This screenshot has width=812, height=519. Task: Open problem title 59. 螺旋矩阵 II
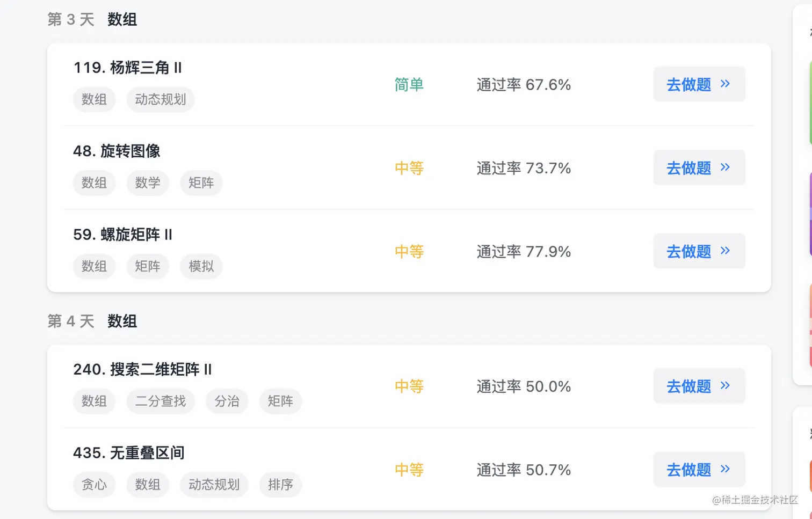click(122, 235)
